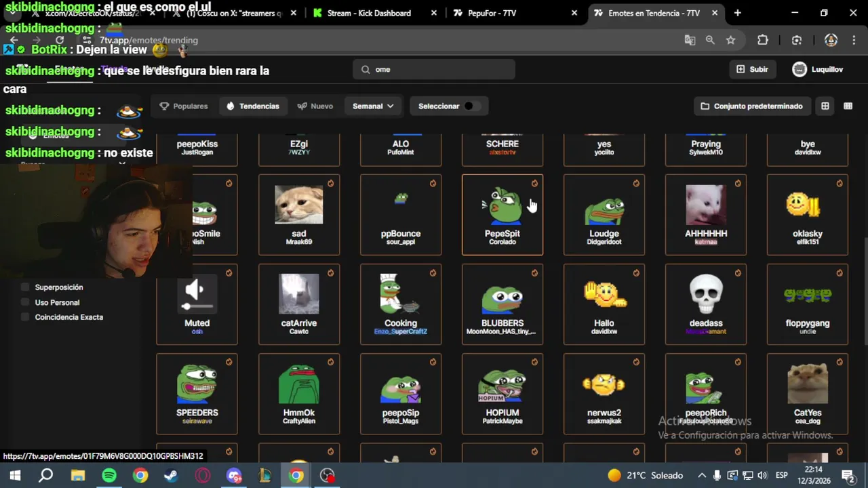
Task: Click the add icon on Cooking card
Action: coord(433,272)
